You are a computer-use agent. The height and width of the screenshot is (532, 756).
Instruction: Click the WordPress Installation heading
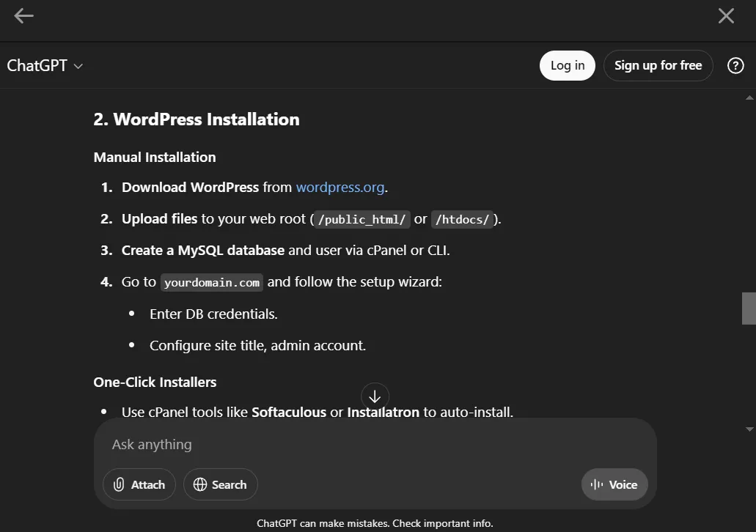(197, 119)
